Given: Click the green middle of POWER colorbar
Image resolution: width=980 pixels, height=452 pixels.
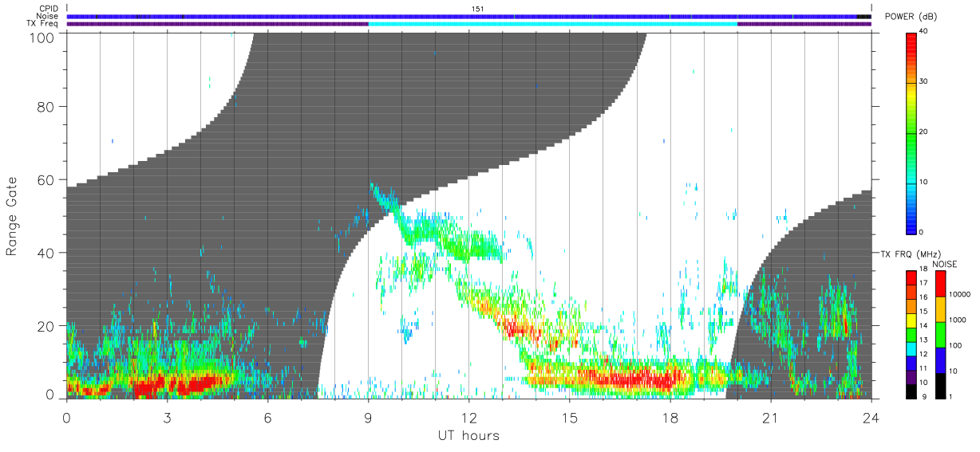Looking at the screenshot, I should pos(911,132).
